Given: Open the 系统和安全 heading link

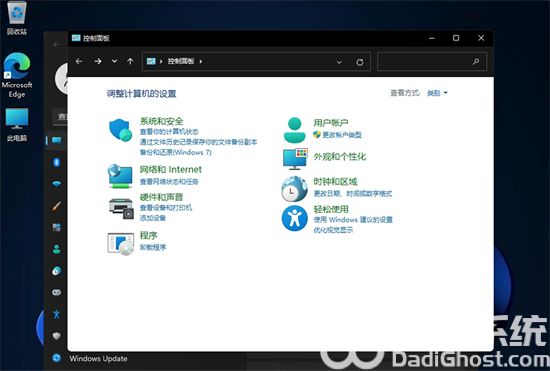Looking at the screenshot, I should (x=161, y=121).
